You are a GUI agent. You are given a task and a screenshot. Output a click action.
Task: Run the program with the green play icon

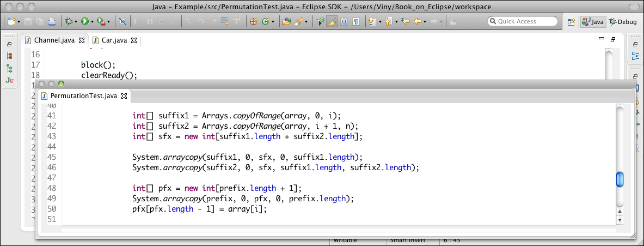(x=85, y=21)
